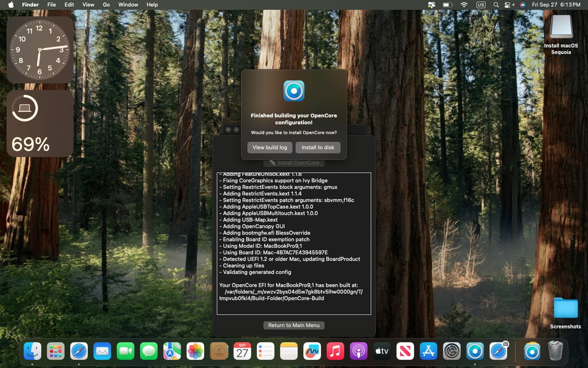This screenshot has width=588, height=368.
Task: Open the Window menu
Action: click(x=128, y=4)
